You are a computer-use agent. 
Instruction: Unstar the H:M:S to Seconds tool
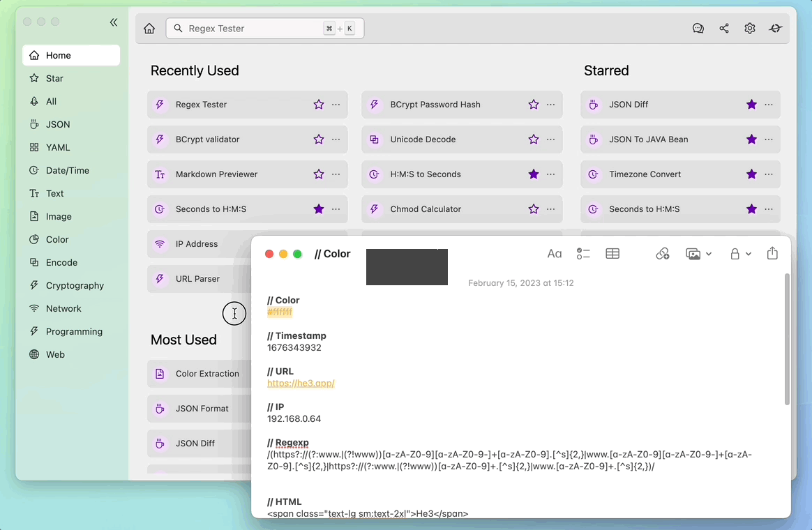pyautogui.click(x=534, y=174)
